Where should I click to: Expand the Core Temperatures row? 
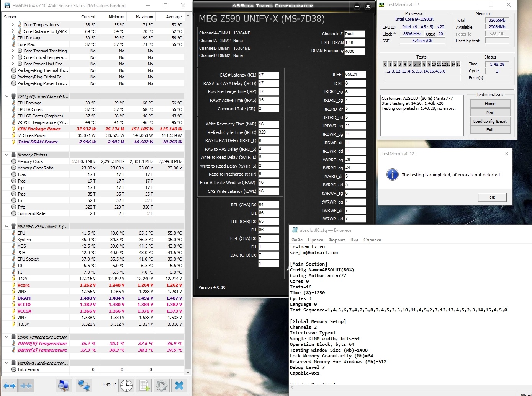point(13,25)
